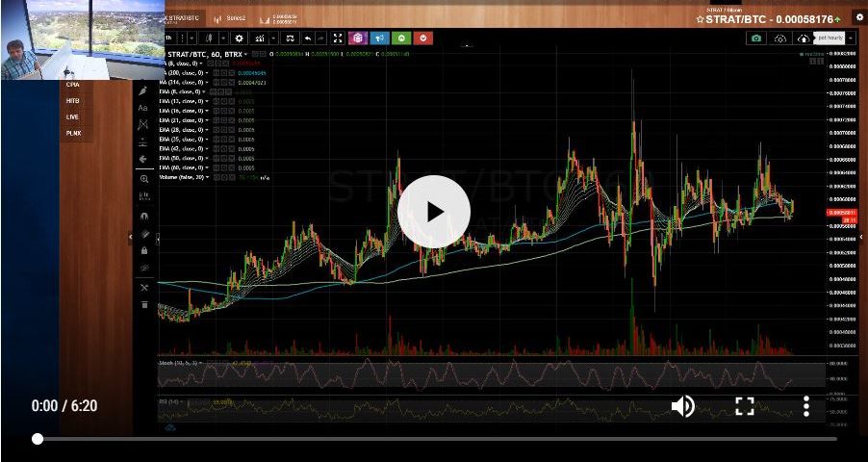Viewport: 868px width, 462px height.
Task: Toggle hide all drawings eye icon
Action: [143, 268]
